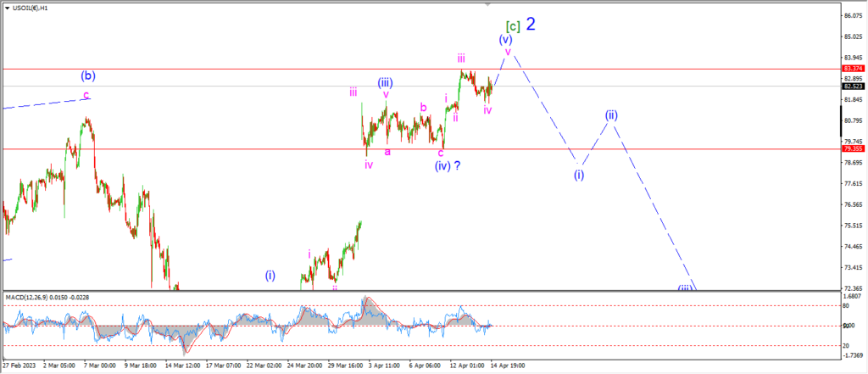Click the pink a wave label
Screen dimensions: 868x374
click(x=387, y=152)
